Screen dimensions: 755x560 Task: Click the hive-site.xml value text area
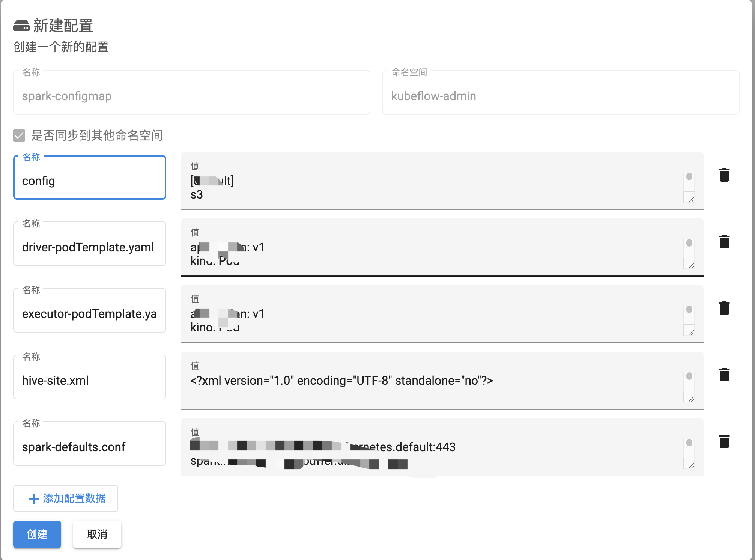pyautogui.click(x=432, y=387)
